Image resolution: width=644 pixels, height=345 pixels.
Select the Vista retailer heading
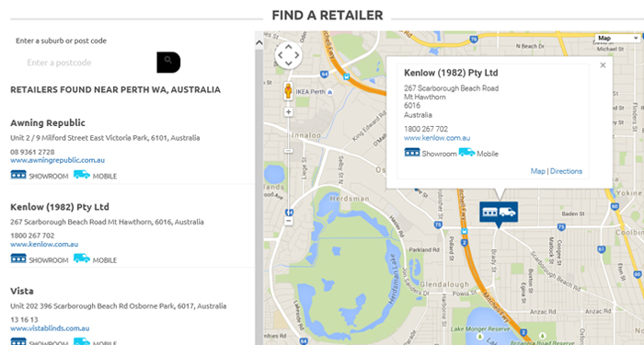click(x=22, y=292)
